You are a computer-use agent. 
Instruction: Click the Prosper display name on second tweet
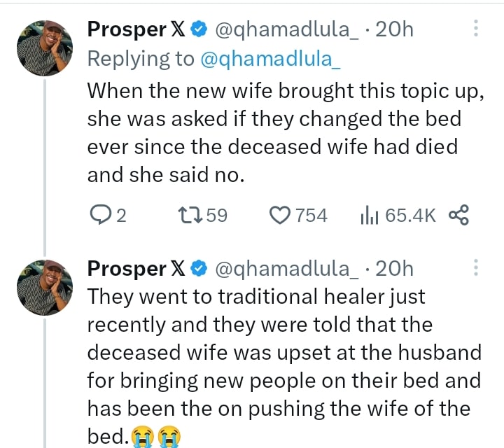[127, 269]
